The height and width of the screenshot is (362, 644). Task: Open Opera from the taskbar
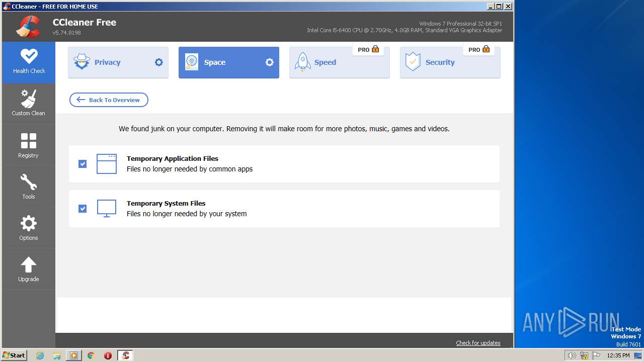(108, 355)
